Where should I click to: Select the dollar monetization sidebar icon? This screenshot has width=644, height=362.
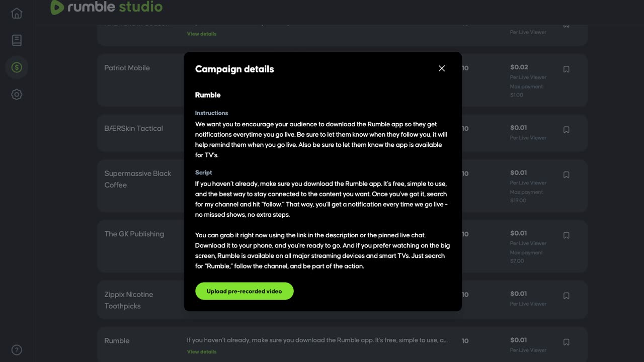(x=17, y=67)
